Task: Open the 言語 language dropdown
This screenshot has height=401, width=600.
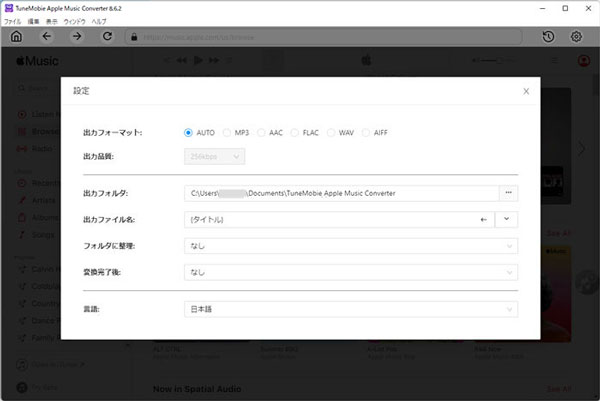Action: 351,309
